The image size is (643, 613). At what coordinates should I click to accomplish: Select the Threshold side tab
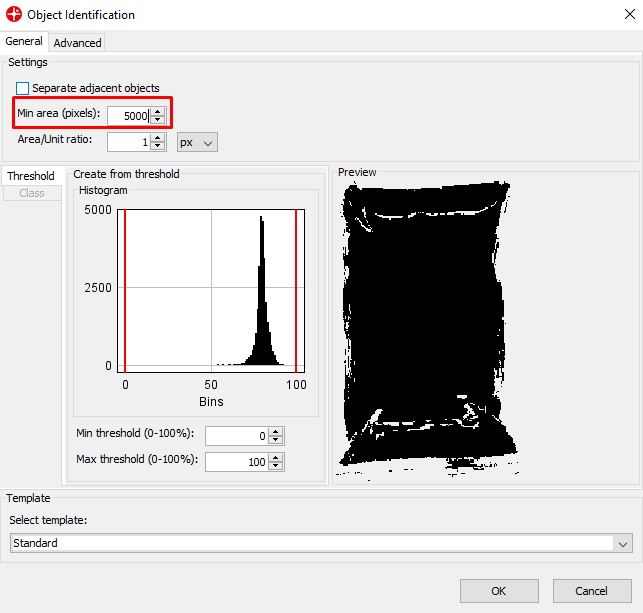point(31,177)
